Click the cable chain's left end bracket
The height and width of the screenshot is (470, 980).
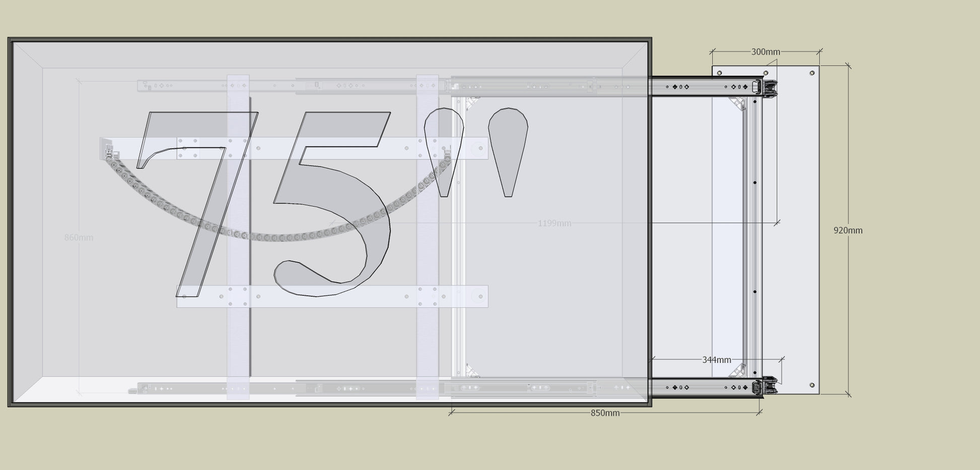tap(106, 149)
